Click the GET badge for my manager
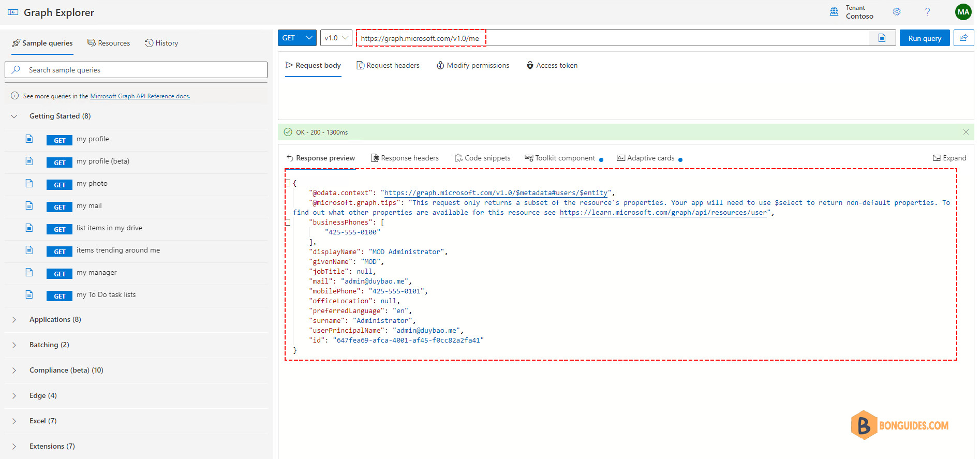980x459 pixels. point(60,274)
